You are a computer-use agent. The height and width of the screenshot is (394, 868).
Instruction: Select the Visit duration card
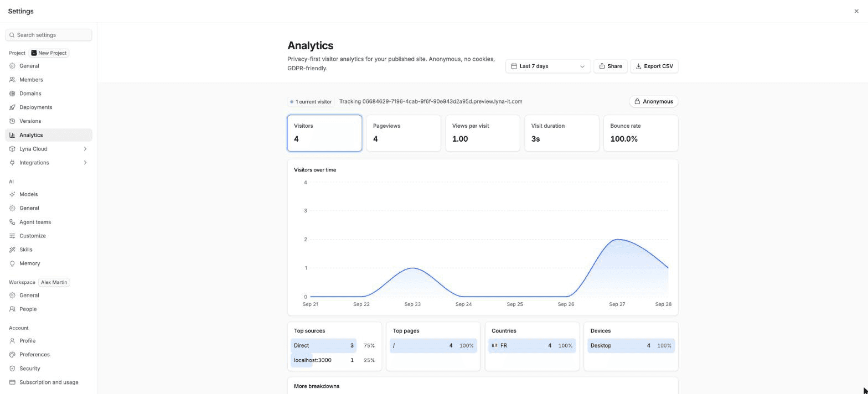[561, 133]
